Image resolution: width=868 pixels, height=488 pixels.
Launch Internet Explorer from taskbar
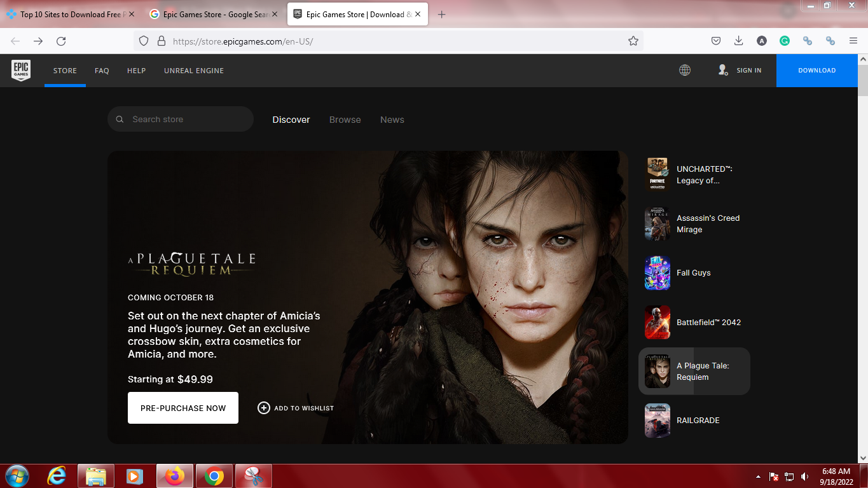pyautogui.click(x=57, y=476)
